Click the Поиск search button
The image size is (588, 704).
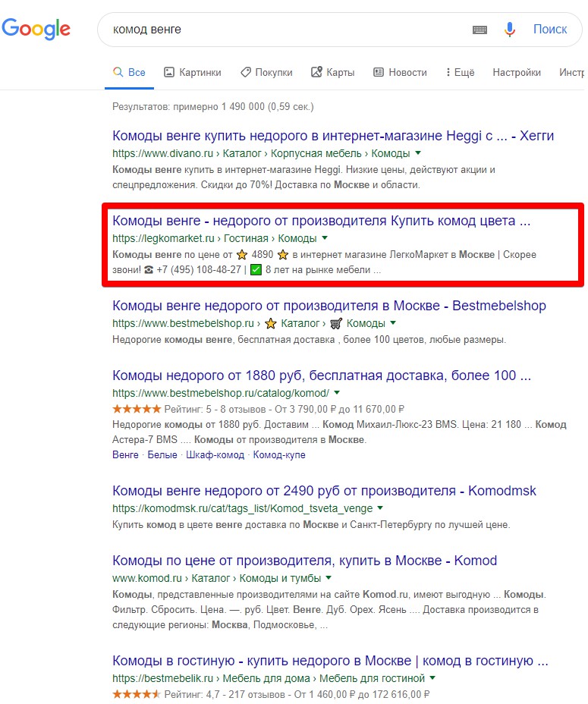(x=550, y=29)
